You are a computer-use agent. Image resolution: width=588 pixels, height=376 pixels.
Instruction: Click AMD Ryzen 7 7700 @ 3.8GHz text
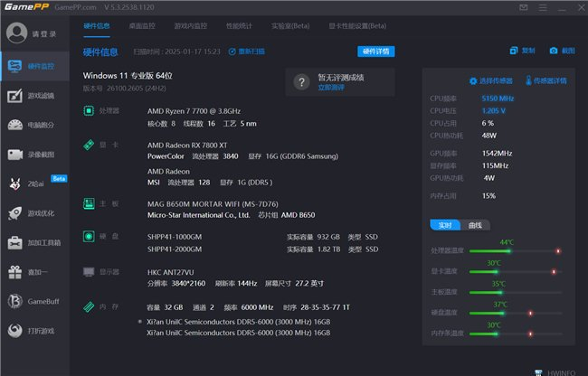click(194, 111)
